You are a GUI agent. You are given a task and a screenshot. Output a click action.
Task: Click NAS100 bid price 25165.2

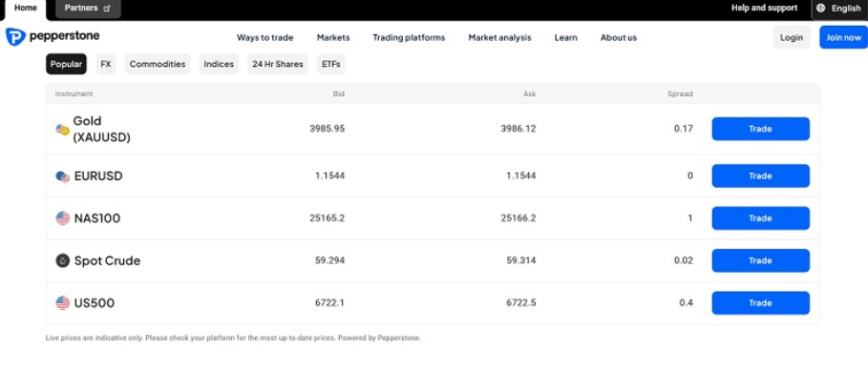click(328, 218)
